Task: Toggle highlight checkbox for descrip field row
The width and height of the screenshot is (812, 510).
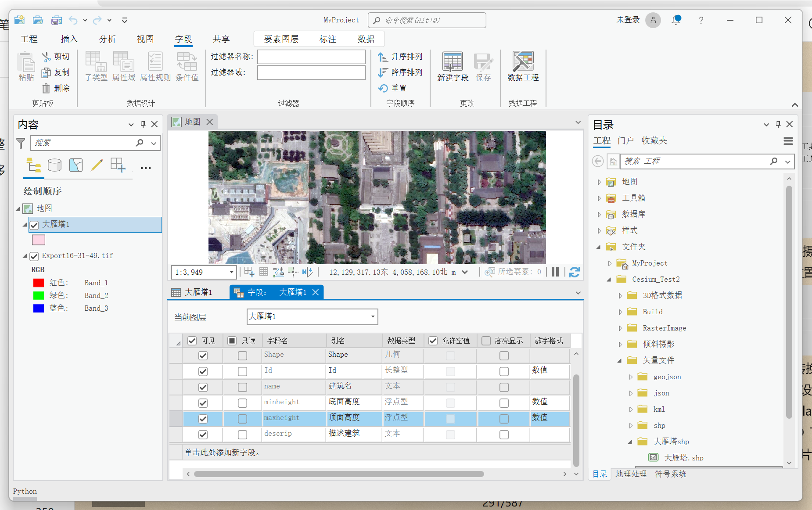Action: click(x=504, y=435)
